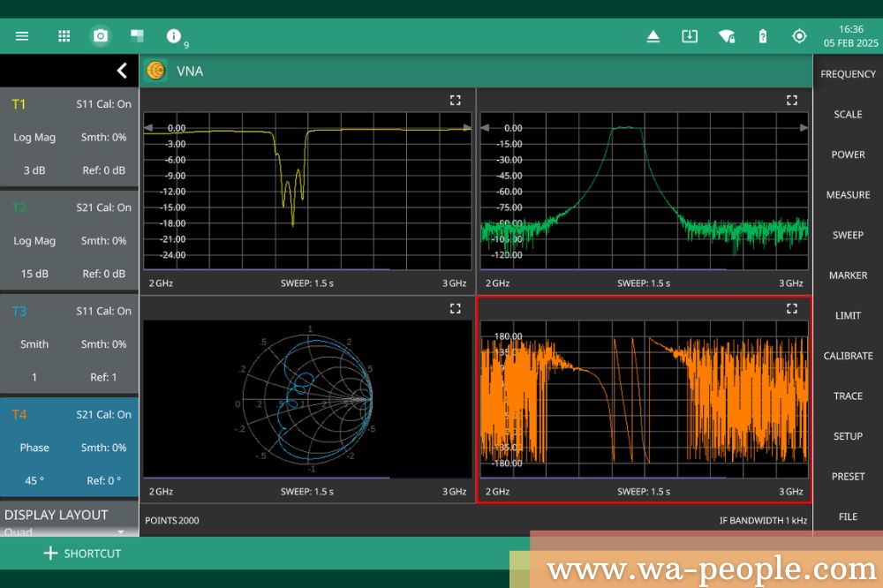Open the MARKER menu
The width and height of the screenshot is (883, 588).
click(x=848, y=275)
